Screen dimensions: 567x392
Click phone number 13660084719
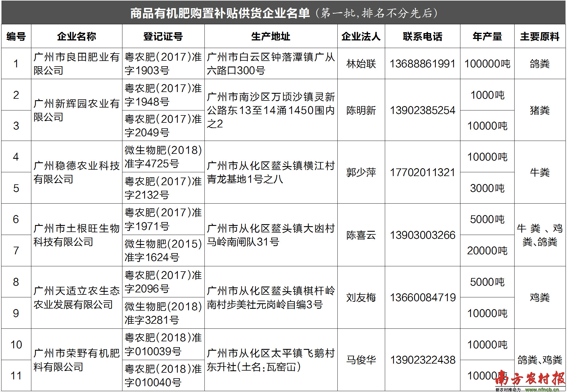pos(423,297)
